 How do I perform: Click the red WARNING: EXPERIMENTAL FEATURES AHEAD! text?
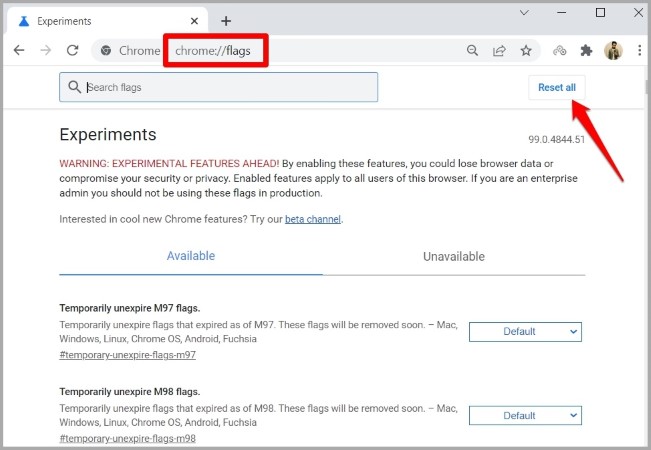[169, 164]
